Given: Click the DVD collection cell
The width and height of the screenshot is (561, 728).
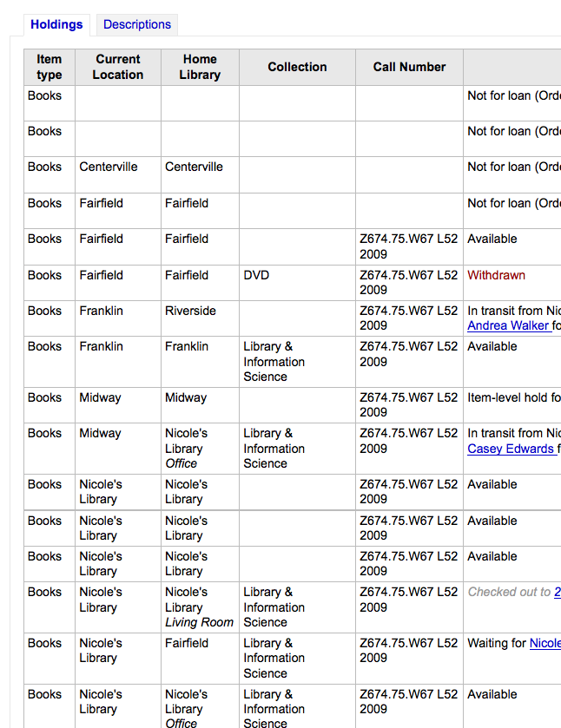Looking at the screenshot, I should point(256,275).
